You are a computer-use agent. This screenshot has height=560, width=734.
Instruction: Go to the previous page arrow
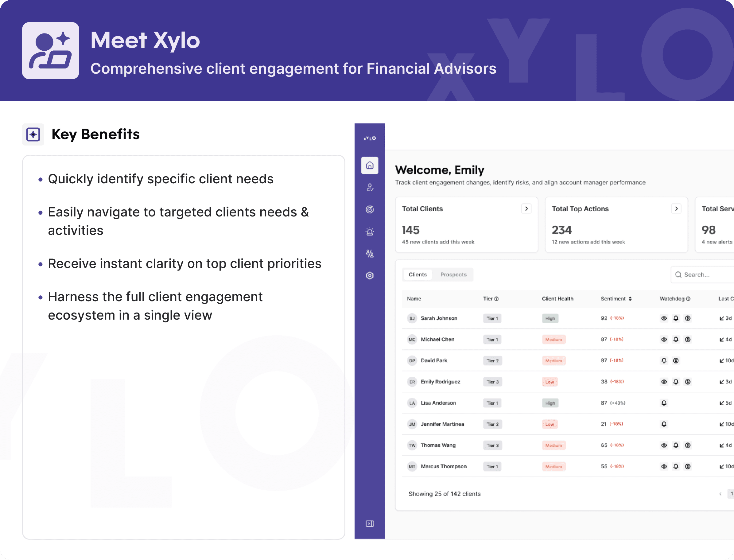[720, 494]
